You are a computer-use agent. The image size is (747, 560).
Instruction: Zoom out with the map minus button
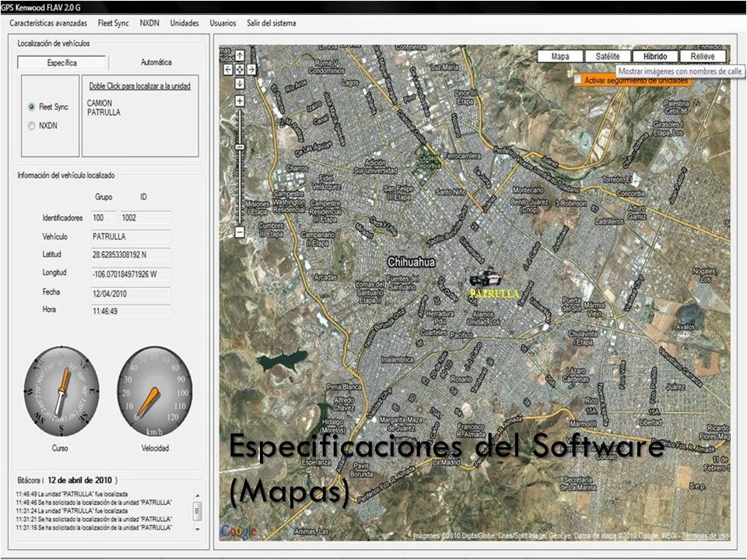(240, 232)
